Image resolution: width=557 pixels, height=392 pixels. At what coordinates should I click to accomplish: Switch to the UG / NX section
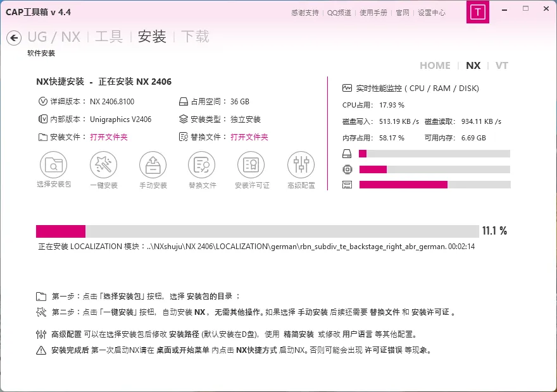pos(54,37)
